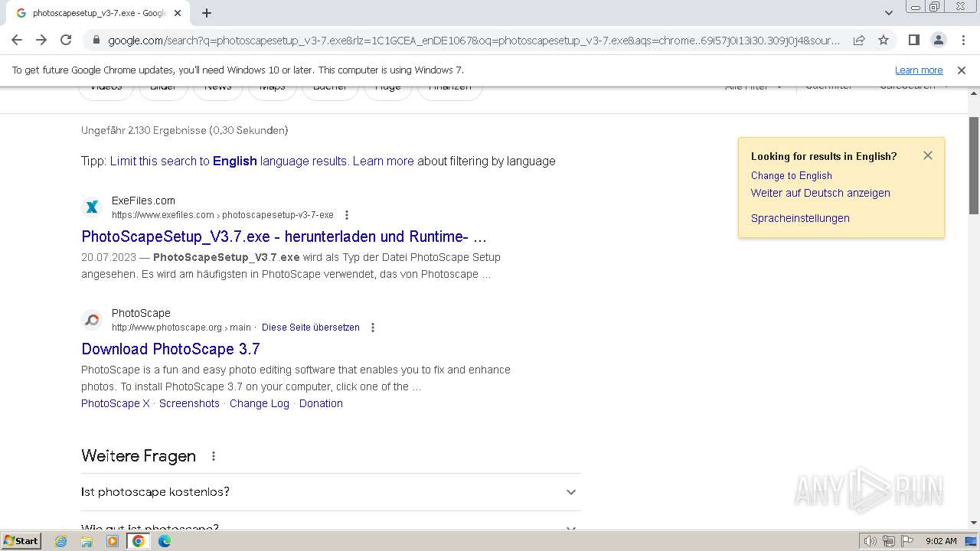
Task: Click Limit this search to English language results
Action: (x=228, y=161)
